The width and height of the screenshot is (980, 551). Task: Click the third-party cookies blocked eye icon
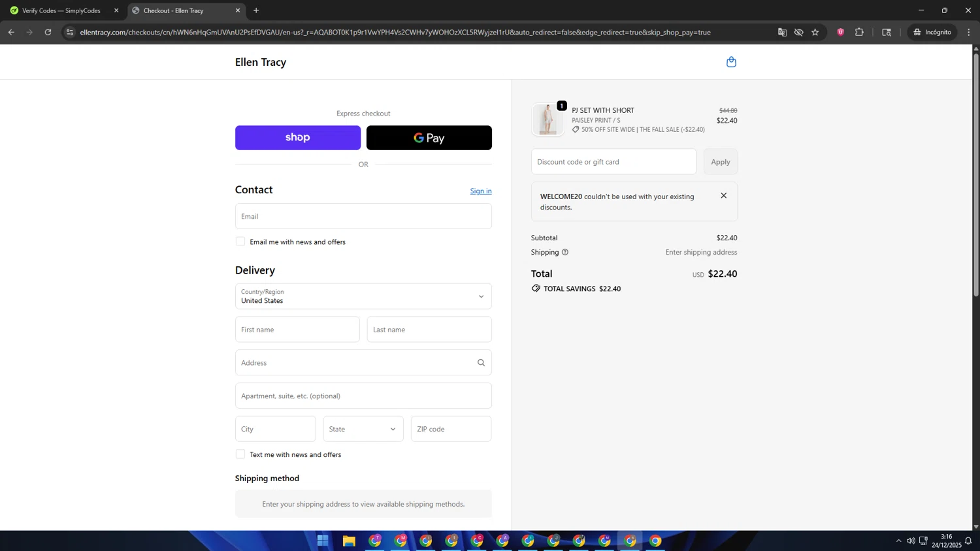coord(798,32)
